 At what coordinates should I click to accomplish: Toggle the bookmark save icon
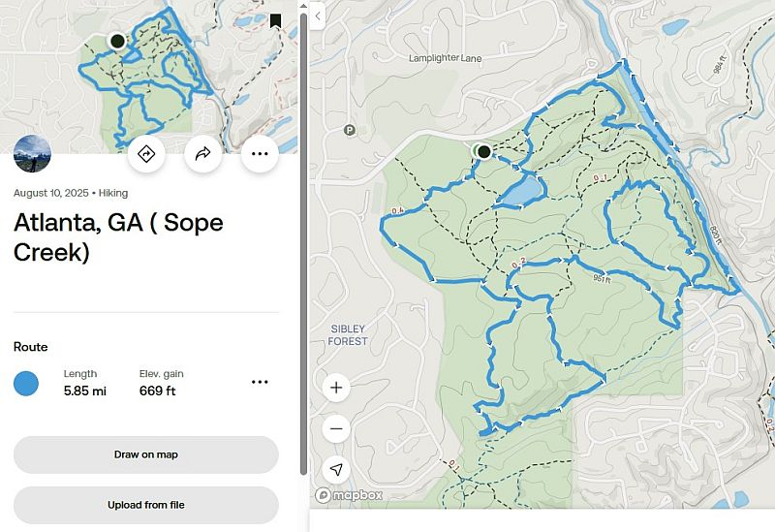275,20
